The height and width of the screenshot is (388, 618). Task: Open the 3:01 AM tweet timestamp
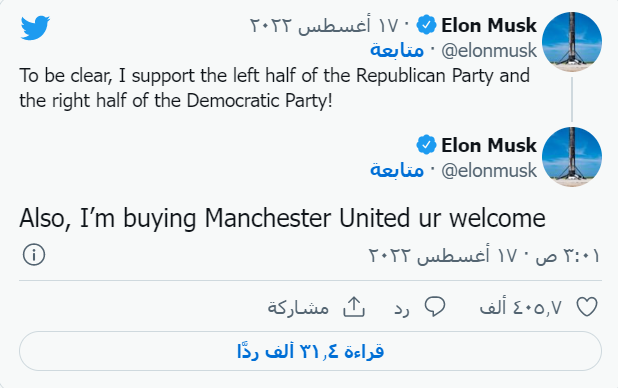tap(484, 256)
